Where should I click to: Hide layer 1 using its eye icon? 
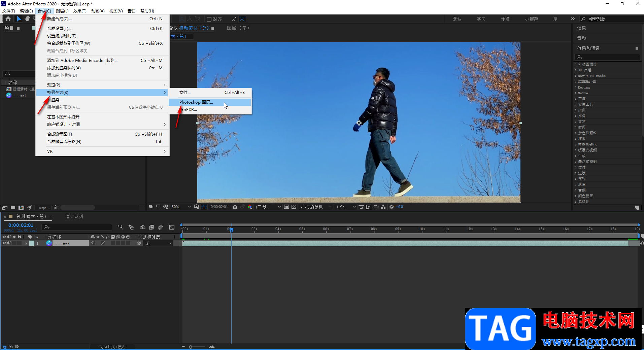coord(4,243)
